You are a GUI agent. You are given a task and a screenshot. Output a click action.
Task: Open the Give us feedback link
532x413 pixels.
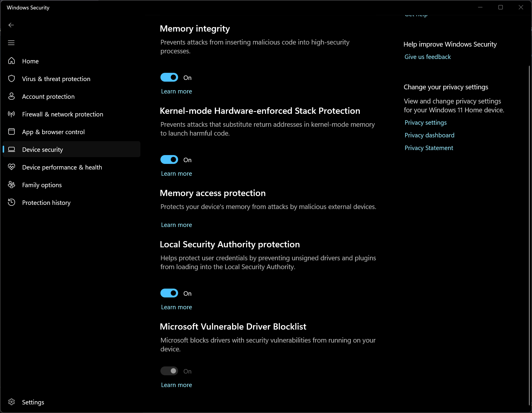pos(428,57)
